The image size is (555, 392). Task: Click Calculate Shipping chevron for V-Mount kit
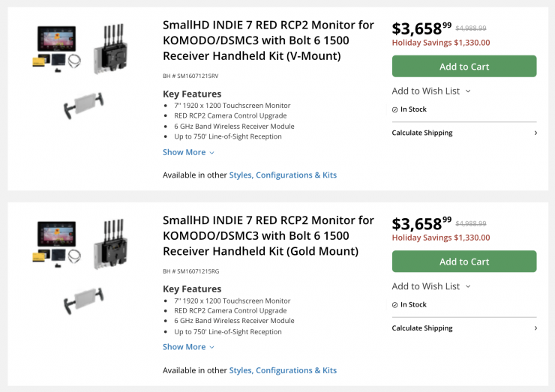click(535, 133)
